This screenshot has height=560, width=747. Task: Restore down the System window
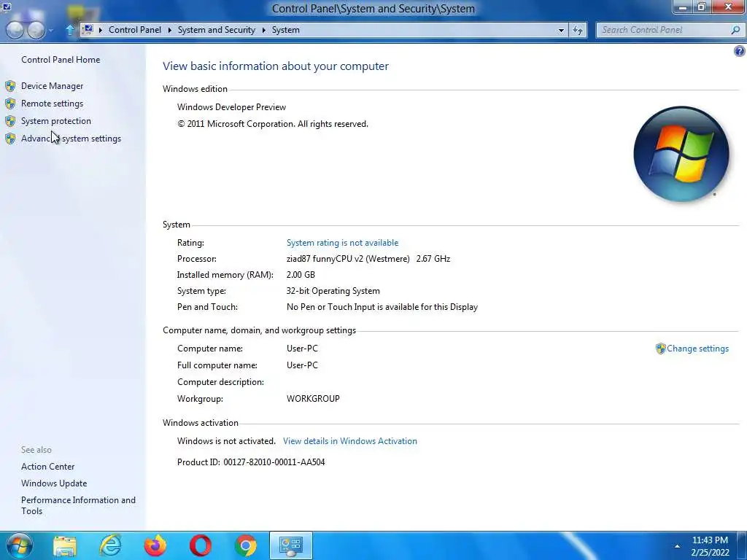(x=701, y=7)
